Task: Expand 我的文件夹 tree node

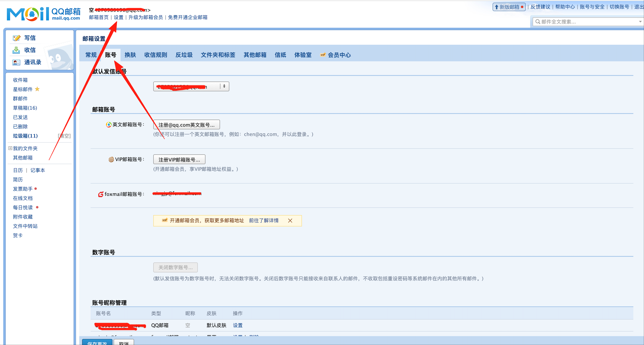Action: click(x=10, y=148)
